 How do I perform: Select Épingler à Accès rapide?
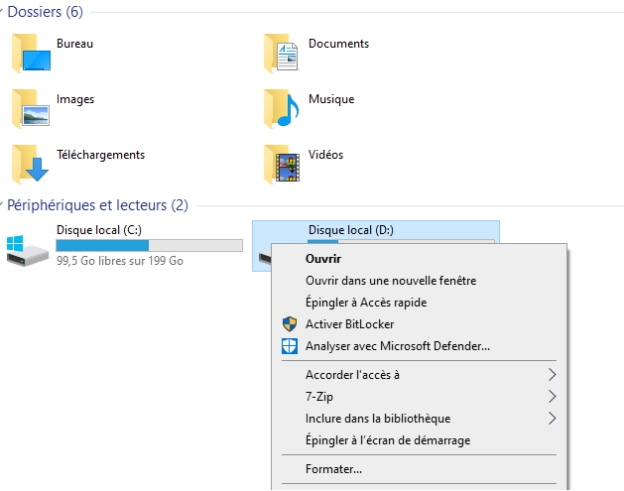[419, 302]
